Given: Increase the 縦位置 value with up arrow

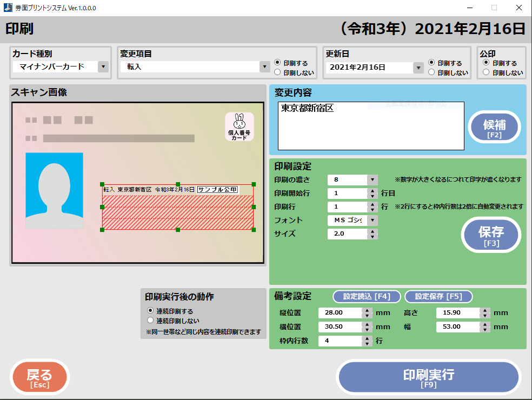Looking at the screenshot, I should 366,310.
